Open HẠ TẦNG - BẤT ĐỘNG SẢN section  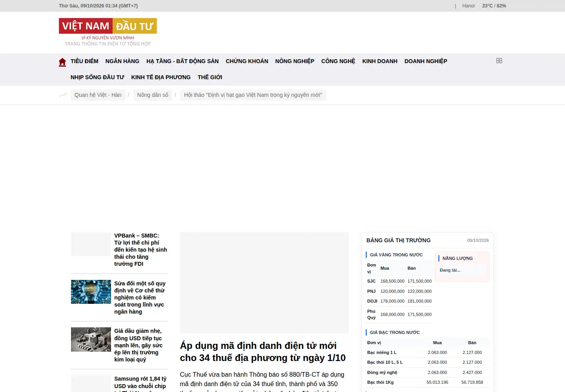(182, 61)
